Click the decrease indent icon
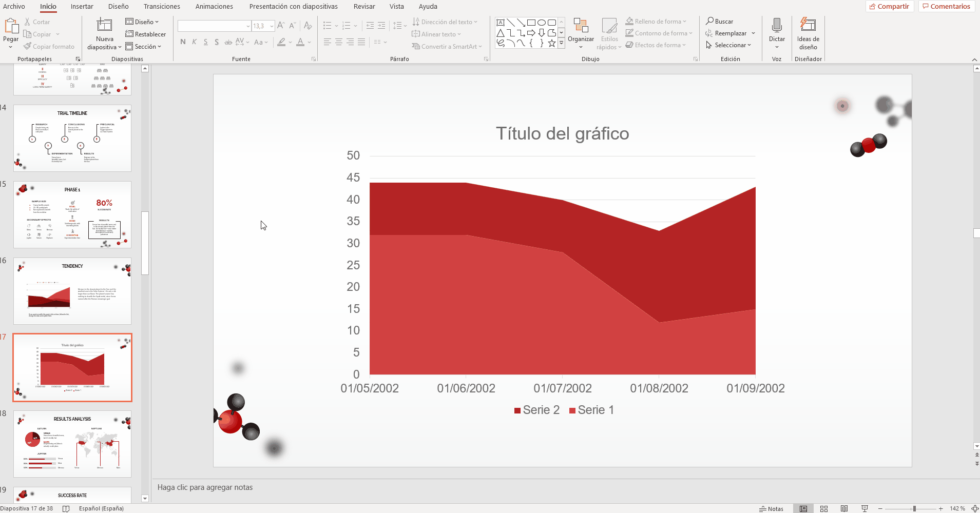 coord(370,26)
